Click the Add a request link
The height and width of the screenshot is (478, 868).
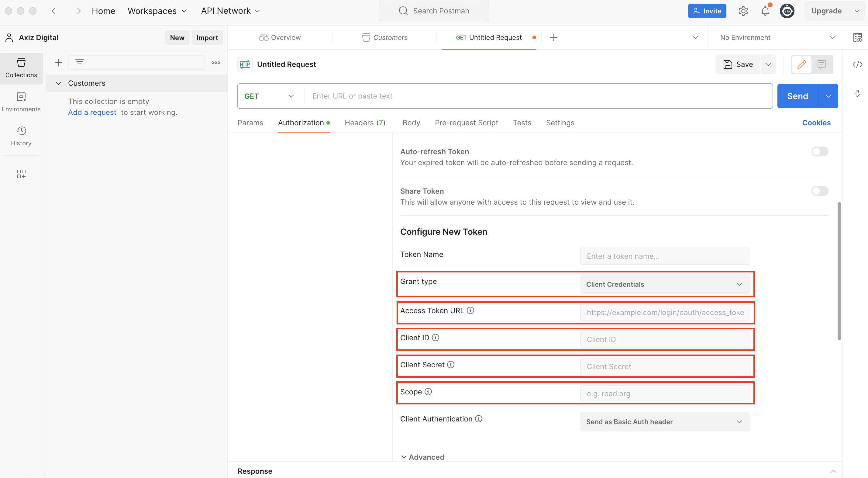pyautogui.click(x=92, y=112)
